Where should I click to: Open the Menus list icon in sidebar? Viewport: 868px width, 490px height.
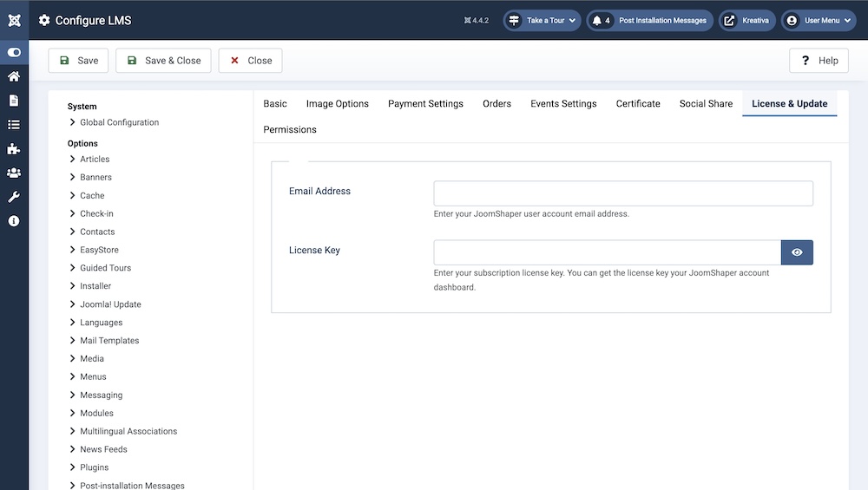tap(14, 125)
